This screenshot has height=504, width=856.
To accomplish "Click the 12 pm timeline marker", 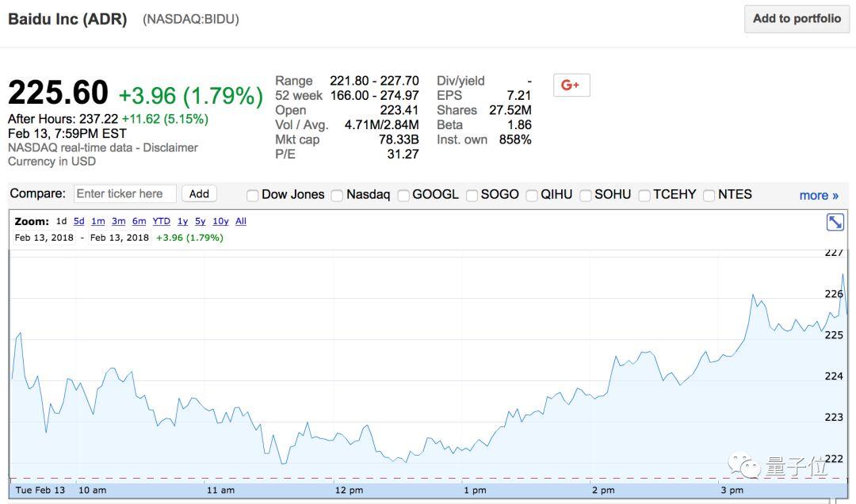I will click(349, 491).
